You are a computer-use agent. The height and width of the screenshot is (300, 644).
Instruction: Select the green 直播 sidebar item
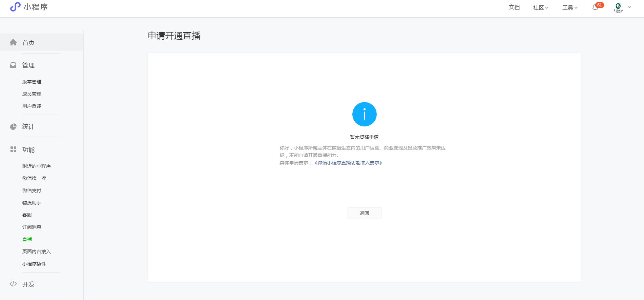click(27, 239)
